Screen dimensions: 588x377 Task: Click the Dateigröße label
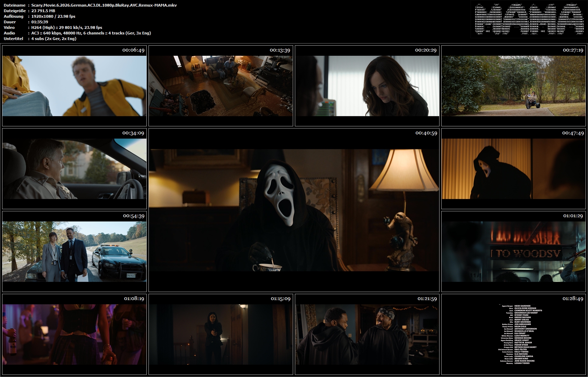(x=14, y=11)
